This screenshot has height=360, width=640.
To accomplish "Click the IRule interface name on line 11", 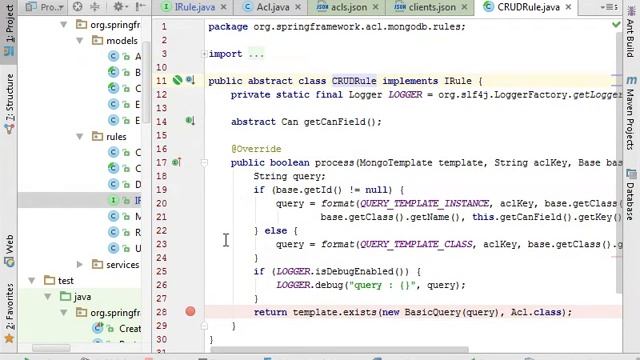I will [458, 81].
